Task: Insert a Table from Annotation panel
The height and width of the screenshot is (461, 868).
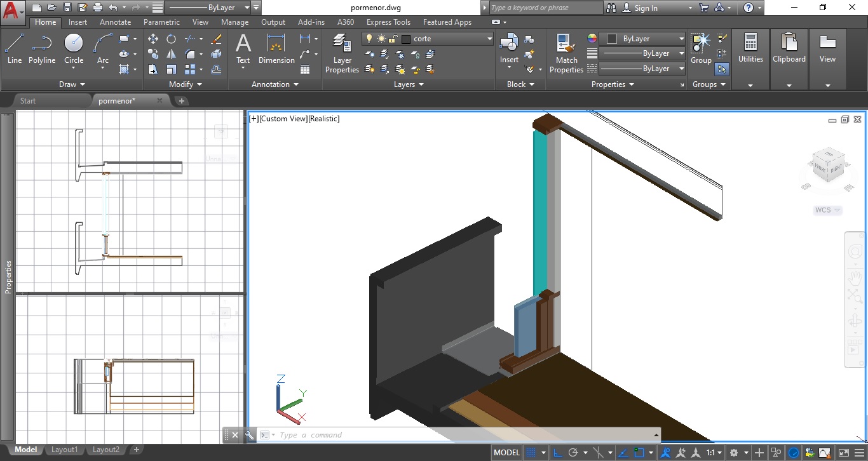Action: (305, 69)
